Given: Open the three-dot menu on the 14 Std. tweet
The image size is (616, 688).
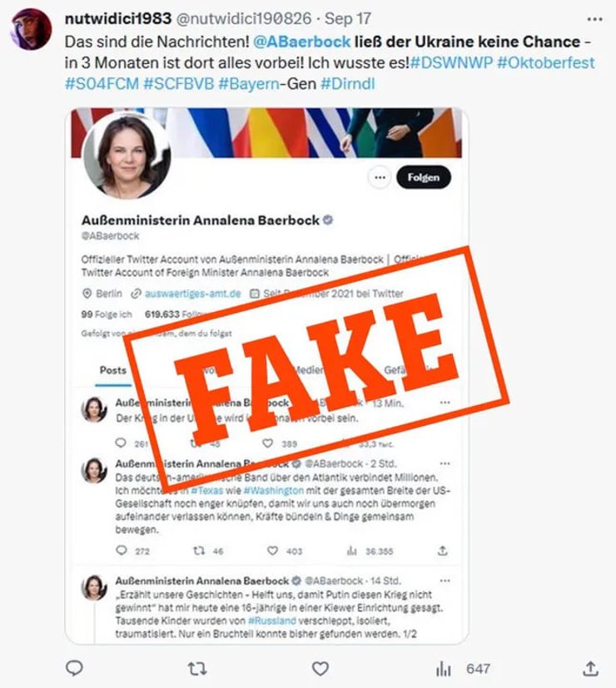Looking at the screenshot, I should click(445, 581).
